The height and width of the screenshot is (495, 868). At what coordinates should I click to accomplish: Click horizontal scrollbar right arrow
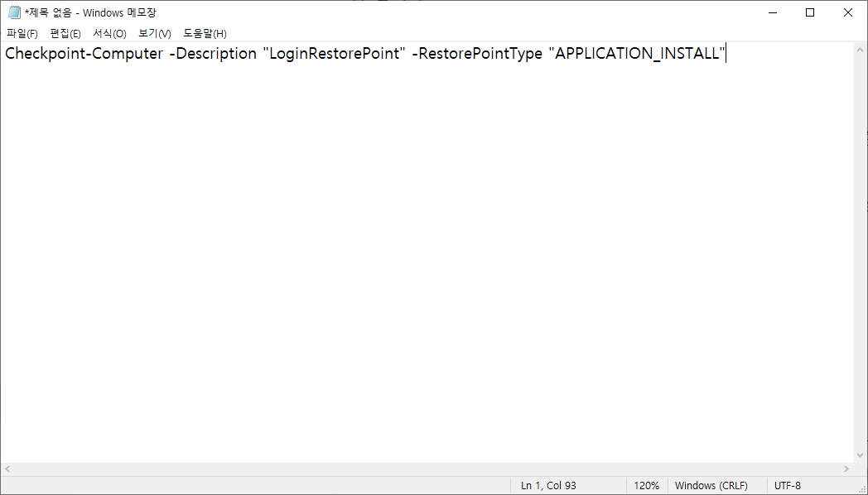click(x=846, y=469)
